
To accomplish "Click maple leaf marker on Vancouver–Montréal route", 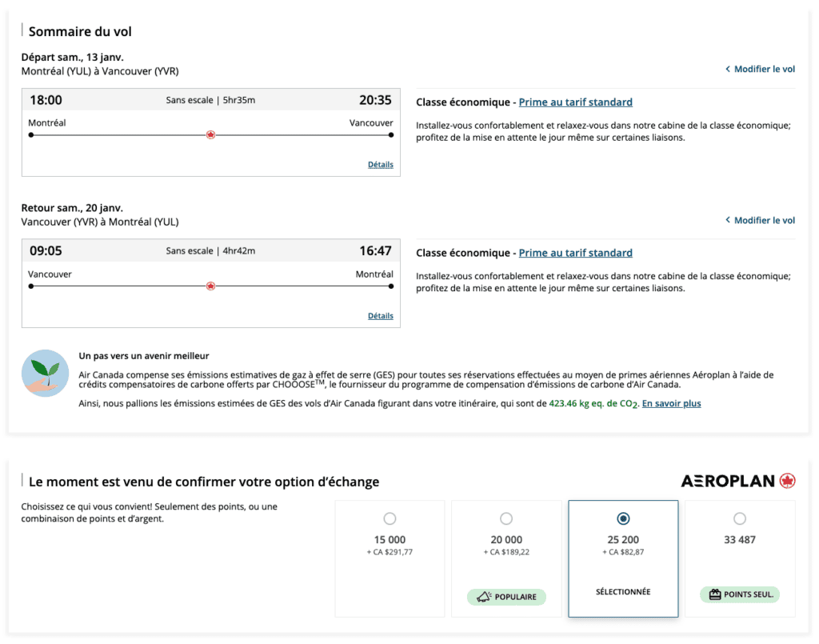I will point(210,286).
